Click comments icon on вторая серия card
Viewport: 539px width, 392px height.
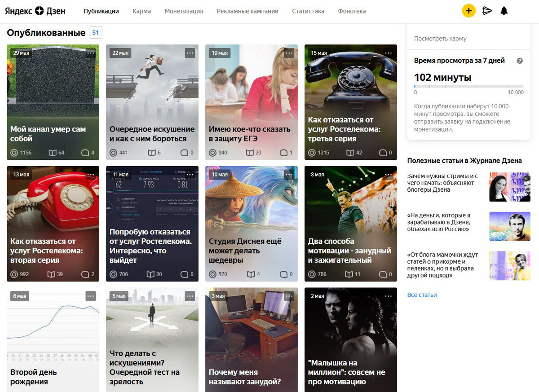tap(85, 274)
